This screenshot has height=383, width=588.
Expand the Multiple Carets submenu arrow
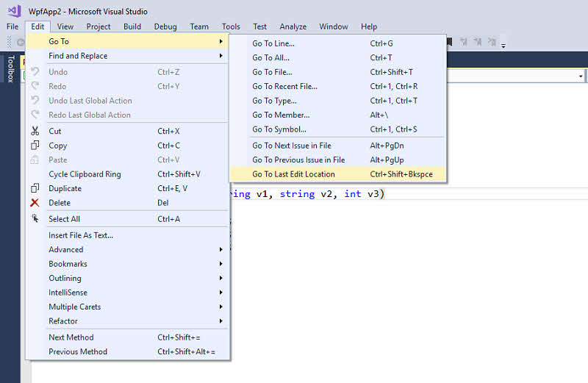221,307
